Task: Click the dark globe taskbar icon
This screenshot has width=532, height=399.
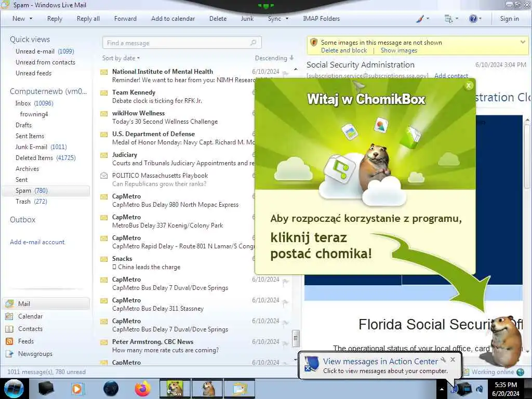Action: pyautogui.click(x=111, y=389)
